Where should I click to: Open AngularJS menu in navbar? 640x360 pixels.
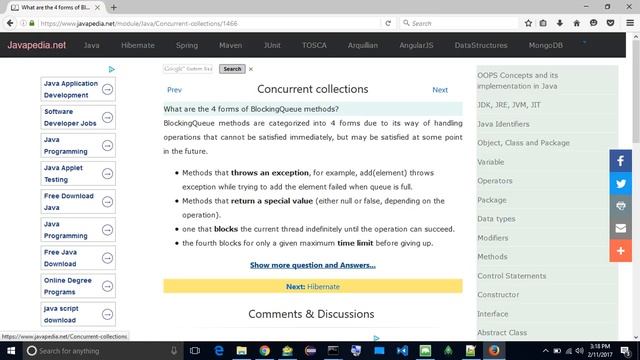416,45
